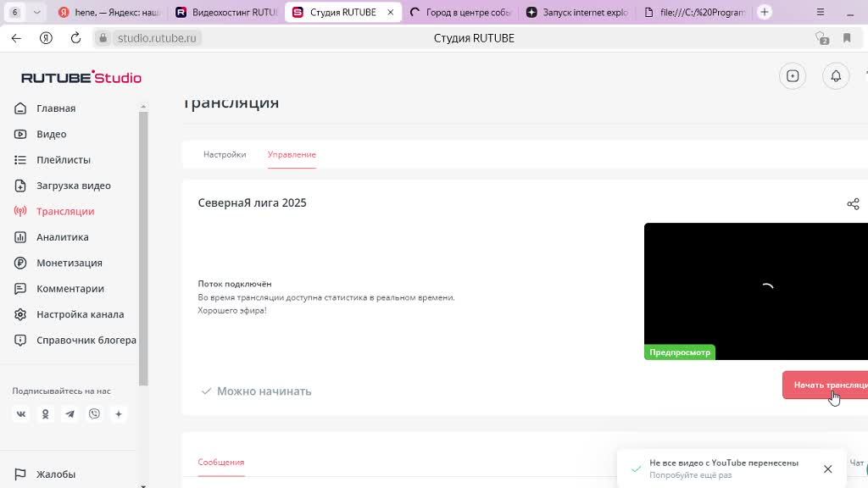
Task: Open Монетизация ruble icon
Action: point(20,263)
